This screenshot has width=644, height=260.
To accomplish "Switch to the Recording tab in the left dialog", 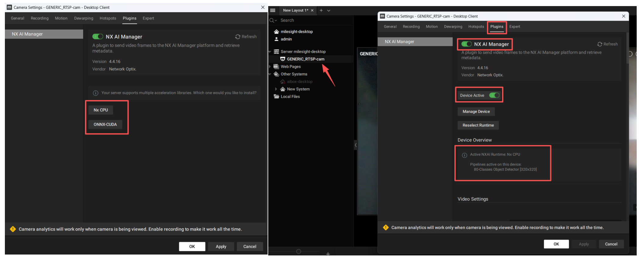I will 40,18.
